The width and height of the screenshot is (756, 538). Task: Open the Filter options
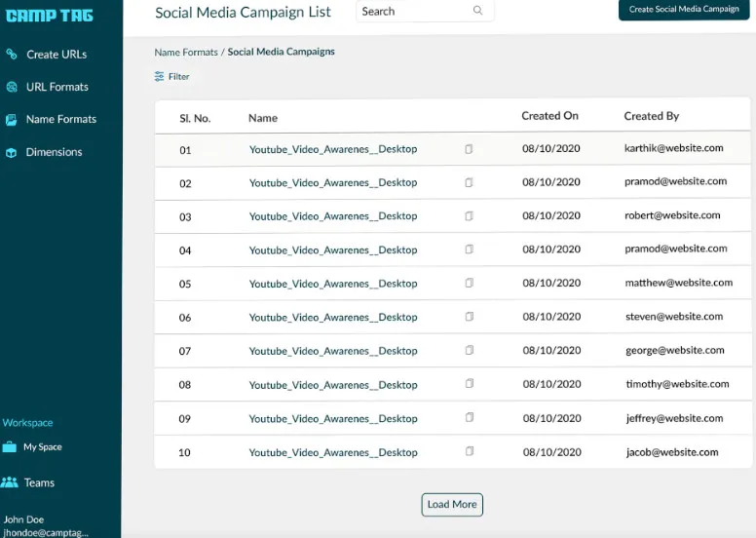click(x=172, y=76)
